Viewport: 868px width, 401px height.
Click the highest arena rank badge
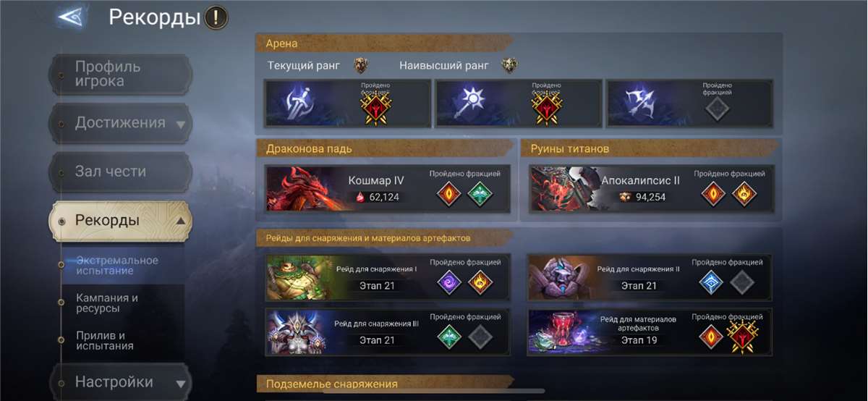pyautogui.click(x=509, y=66)
